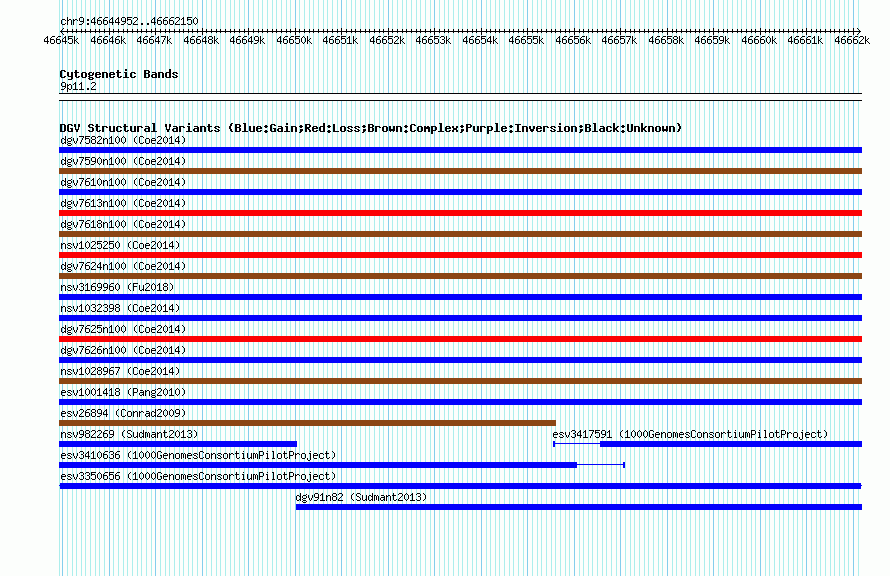Open the esv3410636 (1000GenomesConsortiumPilotProject) label
Screen dimensions: 890x576
[x=198, y=455]
